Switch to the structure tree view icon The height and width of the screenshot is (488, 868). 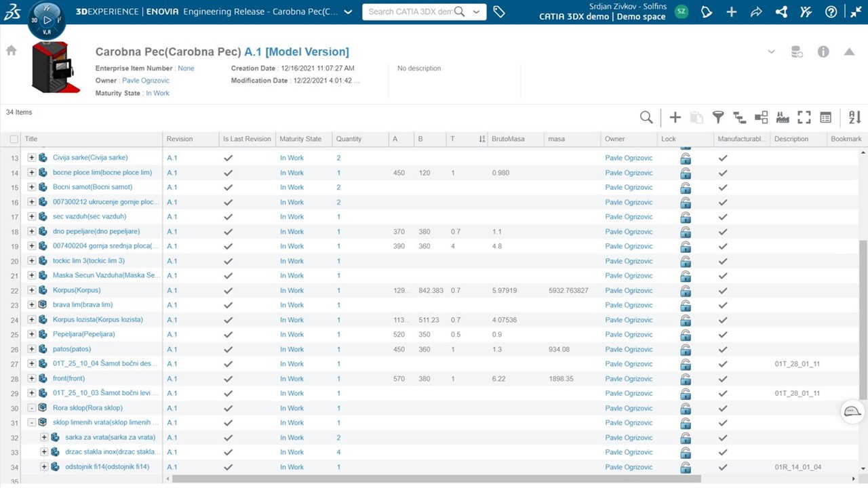pyautogui.click(x=739, y=117)
